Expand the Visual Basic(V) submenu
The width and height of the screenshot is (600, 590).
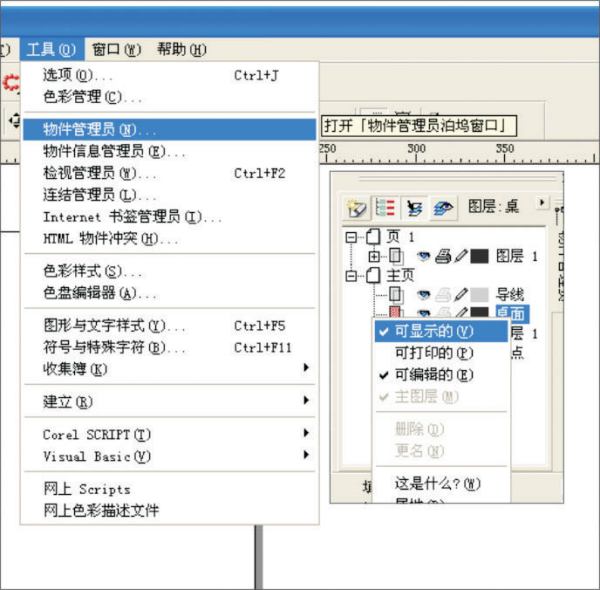(168, 456)
